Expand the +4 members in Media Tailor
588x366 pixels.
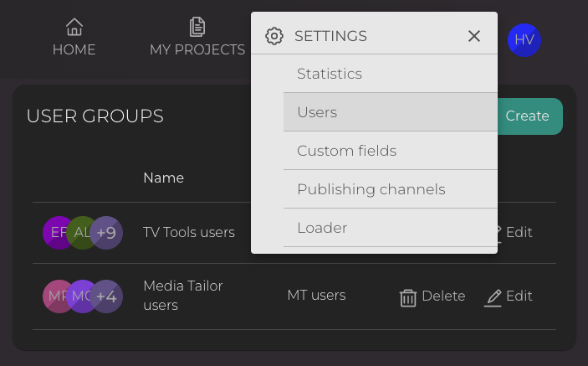coord(107,296)
